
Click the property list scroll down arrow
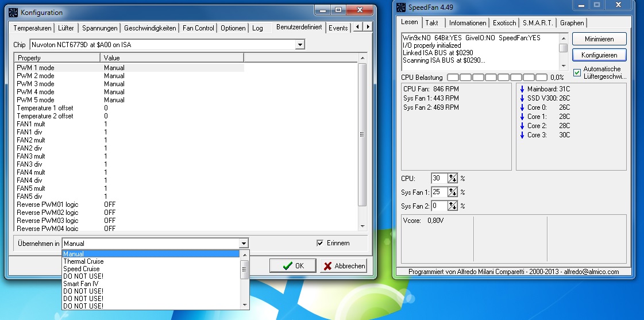(x=363, y=226)
